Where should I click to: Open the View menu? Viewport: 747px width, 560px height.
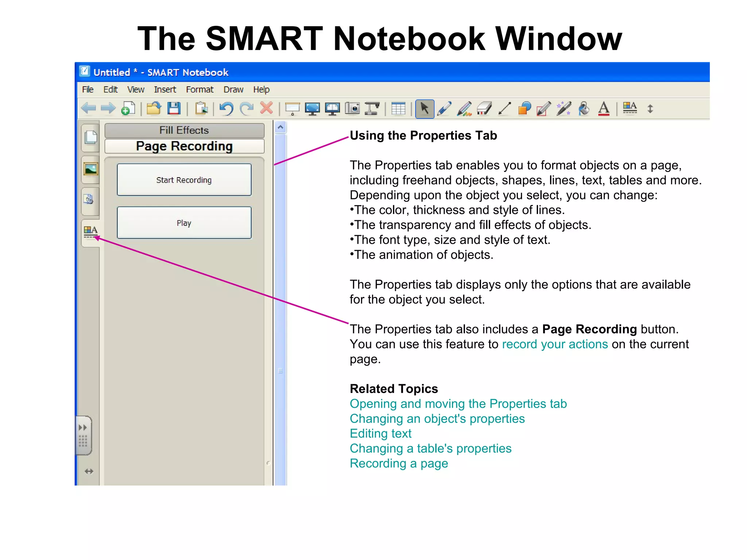(x=136, y=90)
